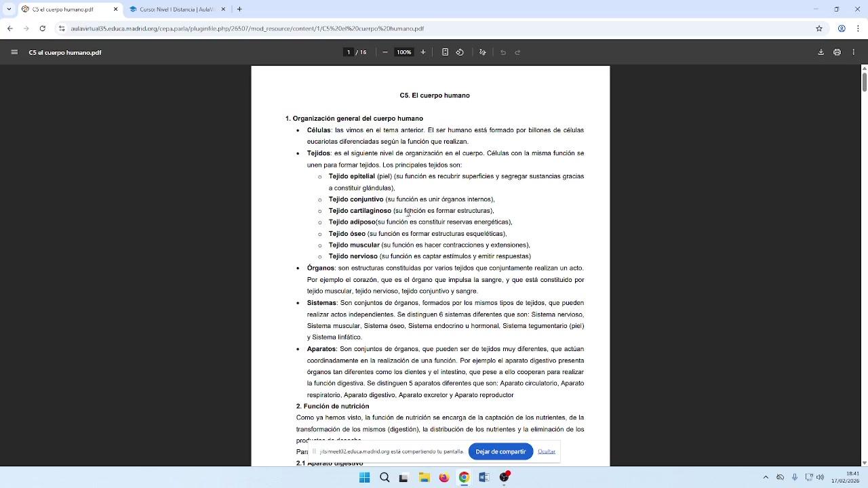
Task: Click the document title 'C5. El cuerpo humano'
Action: click(435, 96)
